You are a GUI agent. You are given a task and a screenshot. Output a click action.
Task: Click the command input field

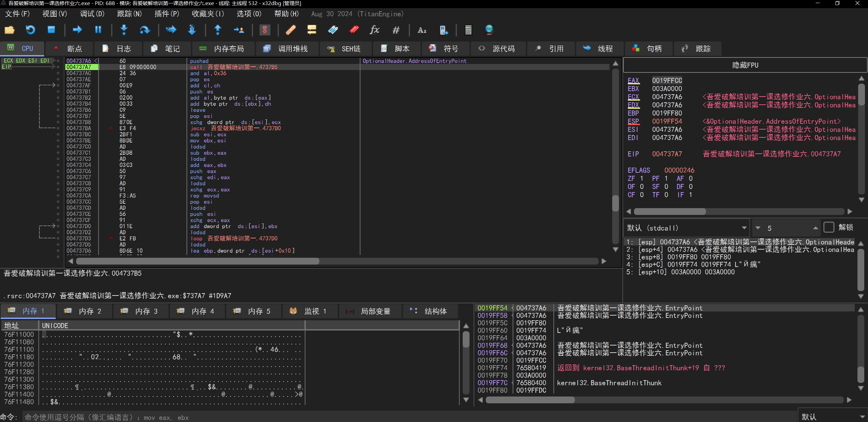point(409,417)
